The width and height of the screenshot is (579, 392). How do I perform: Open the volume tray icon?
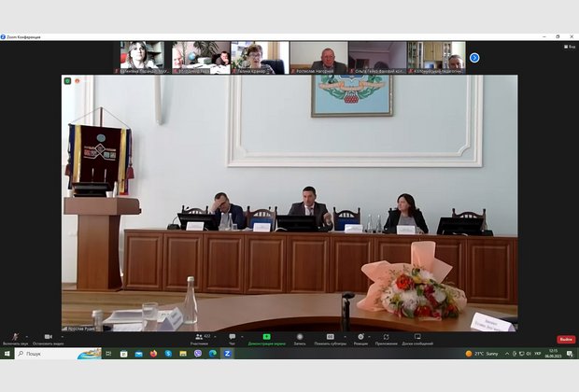[x=529, y=354]
